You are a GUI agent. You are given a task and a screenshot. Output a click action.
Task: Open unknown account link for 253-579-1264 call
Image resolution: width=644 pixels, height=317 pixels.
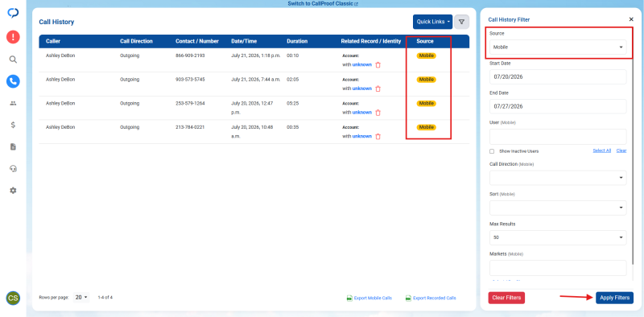tap(361, 113)
